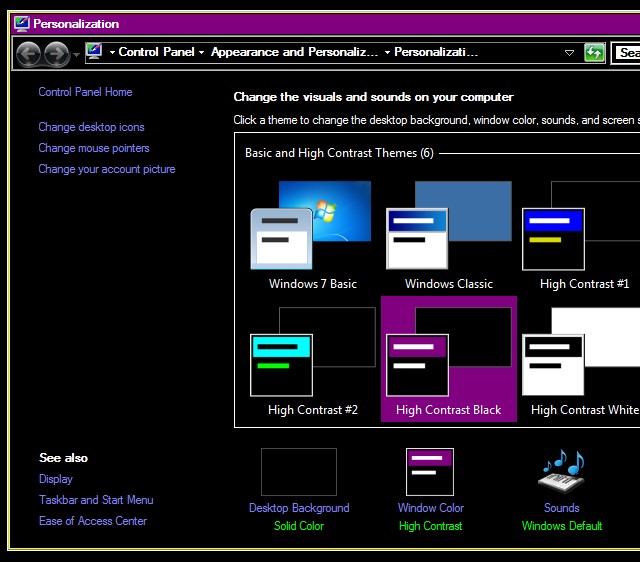Click the green Refresh button
The image size is (640, 562).
pyautogui.click(x=594, y=53)
